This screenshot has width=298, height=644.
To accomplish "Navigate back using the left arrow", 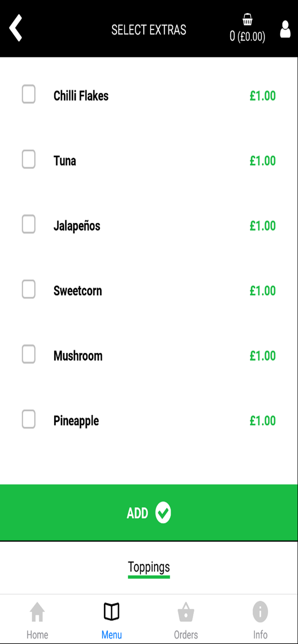I will [x=16, y=28].
